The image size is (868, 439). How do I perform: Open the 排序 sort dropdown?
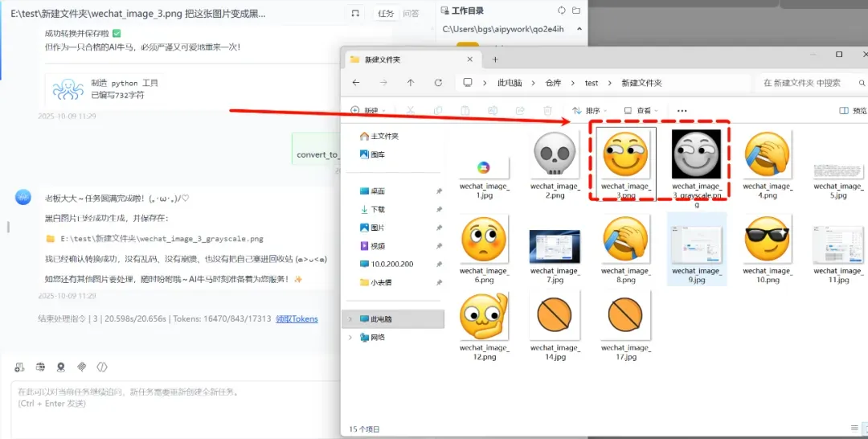[x=590, y=111]
